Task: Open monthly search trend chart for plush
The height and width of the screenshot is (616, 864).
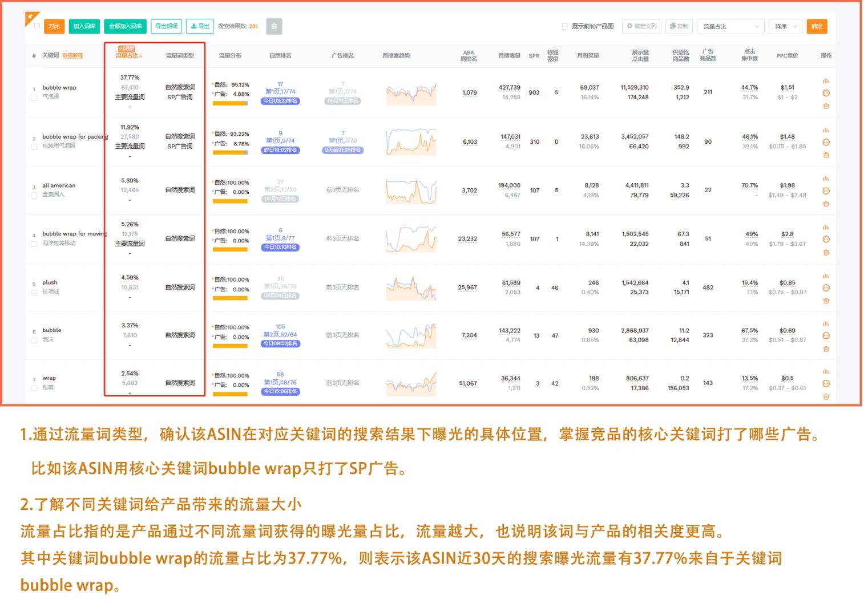Action: 411,288
